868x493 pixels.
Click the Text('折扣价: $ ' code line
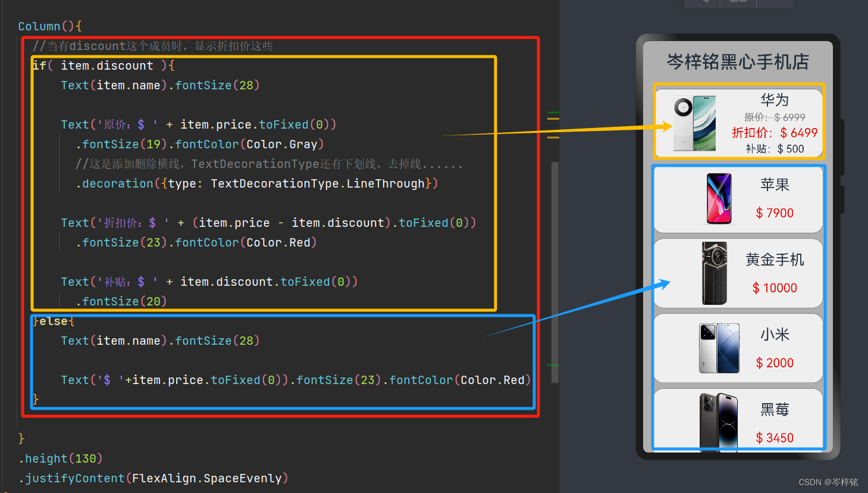click(x=268, y=223)
